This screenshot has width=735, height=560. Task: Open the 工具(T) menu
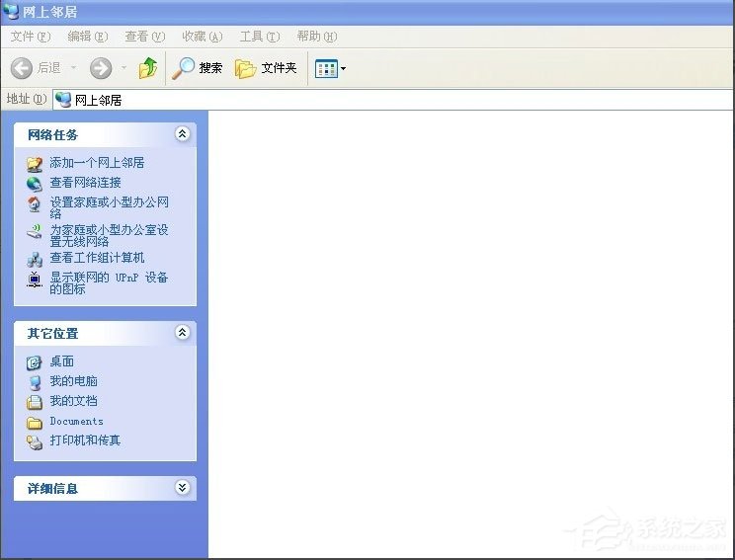click(x=259, y=37)
